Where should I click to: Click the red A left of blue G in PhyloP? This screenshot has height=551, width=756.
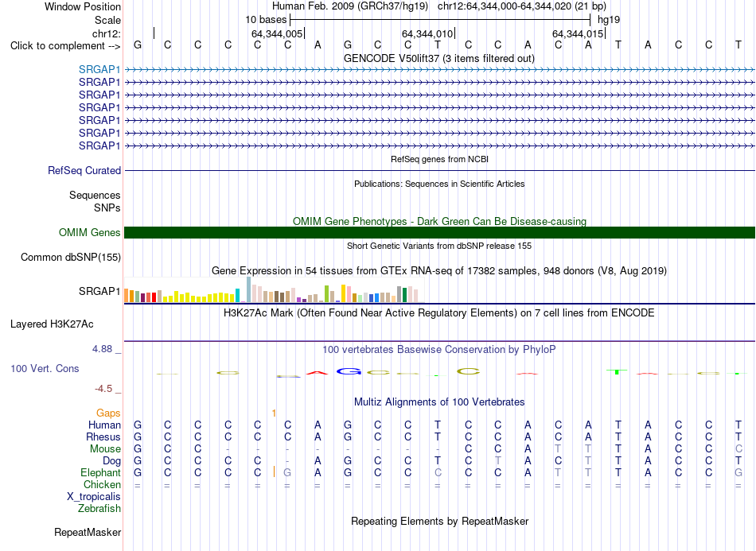[318, 372]
